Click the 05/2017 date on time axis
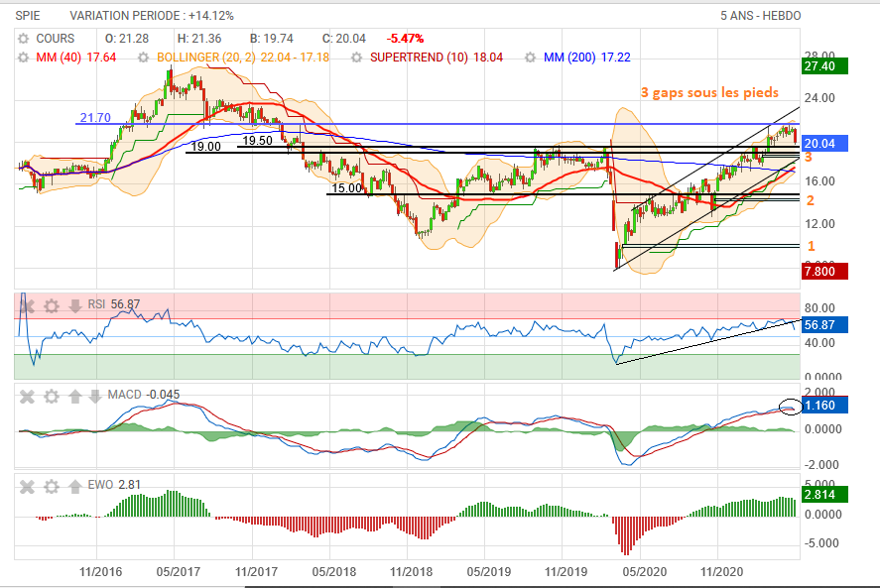 click(178, 572)
